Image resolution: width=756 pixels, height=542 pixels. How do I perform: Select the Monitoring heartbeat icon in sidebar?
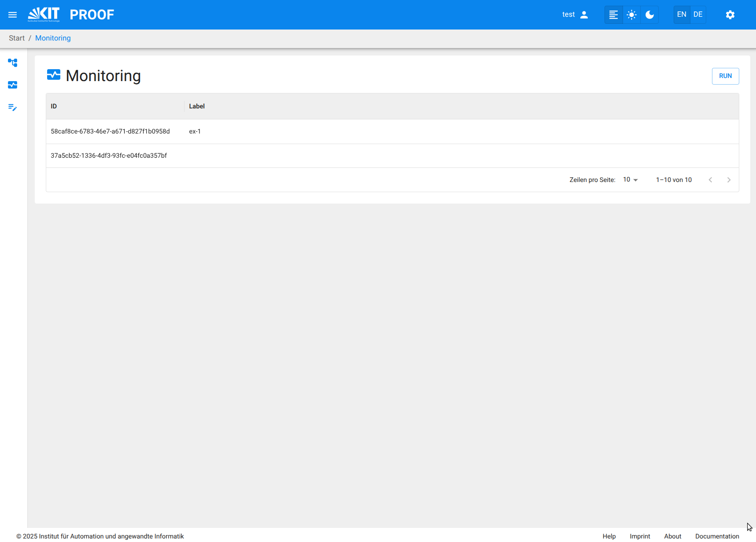[13, 85]
